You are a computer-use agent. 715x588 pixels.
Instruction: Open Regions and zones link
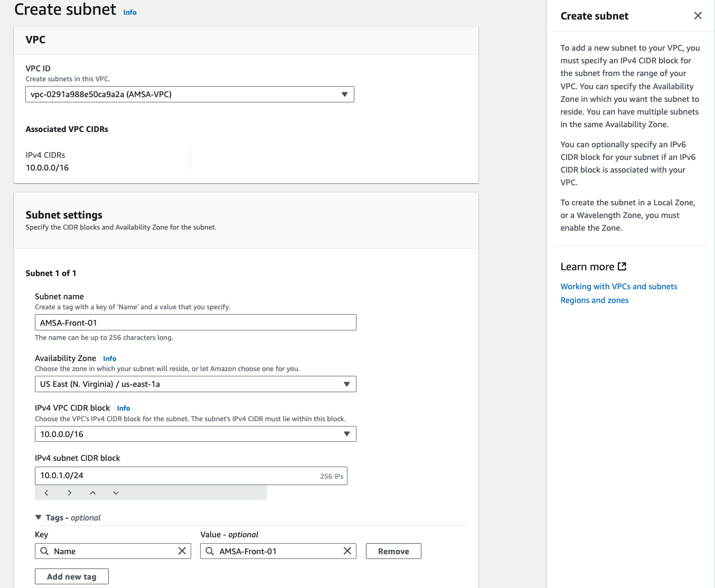tap(595, 300)
